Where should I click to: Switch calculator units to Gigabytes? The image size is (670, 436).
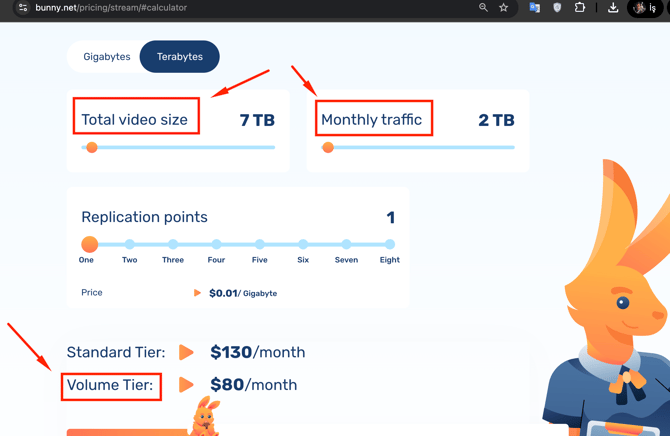107,57
